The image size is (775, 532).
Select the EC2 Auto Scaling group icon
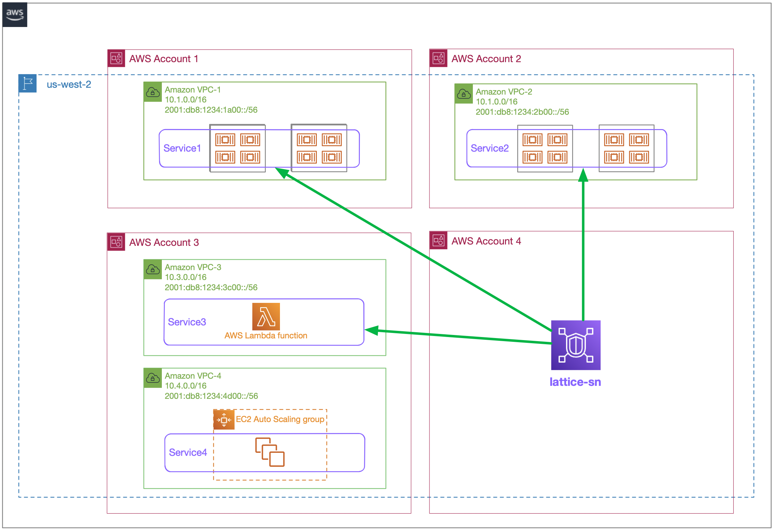click(224, 419)
